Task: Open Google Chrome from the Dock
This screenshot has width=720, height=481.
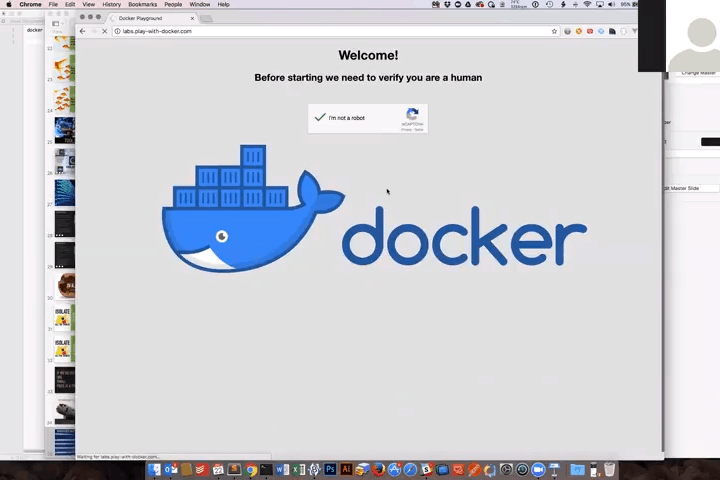Action: coord(251,470)
